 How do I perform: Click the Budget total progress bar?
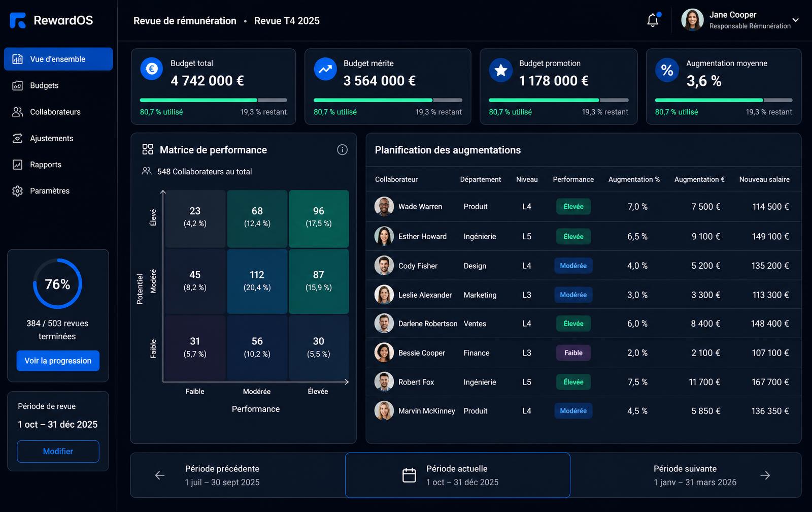214,100
